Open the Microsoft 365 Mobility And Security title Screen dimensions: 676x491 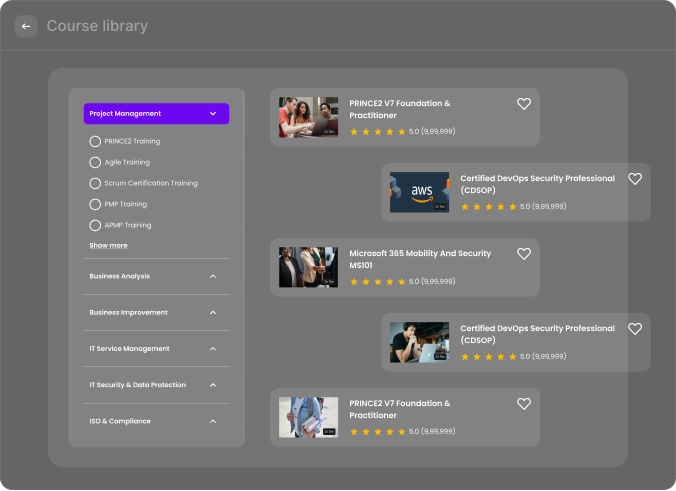coord(420,259)
